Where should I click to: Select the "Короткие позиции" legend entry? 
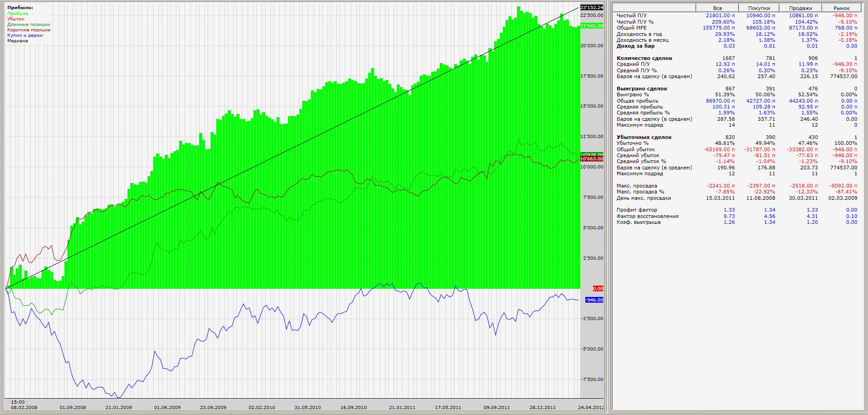click(29, 30)
